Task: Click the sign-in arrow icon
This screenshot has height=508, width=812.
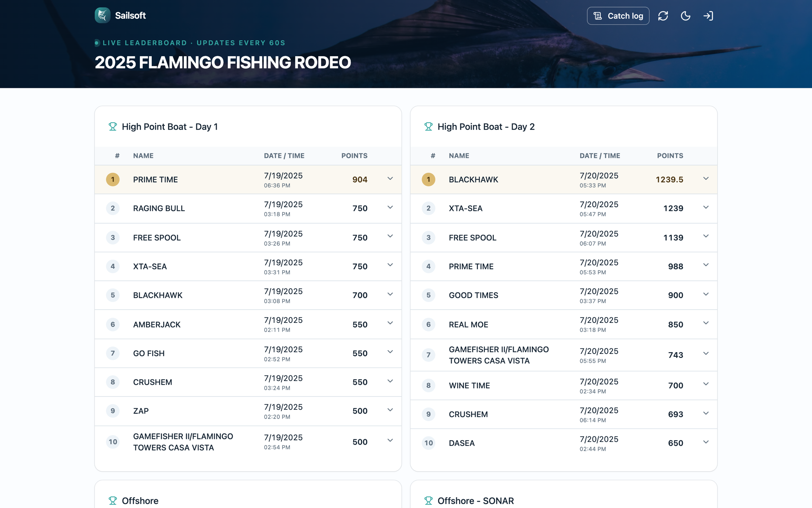Action: [x=708, y=16]
